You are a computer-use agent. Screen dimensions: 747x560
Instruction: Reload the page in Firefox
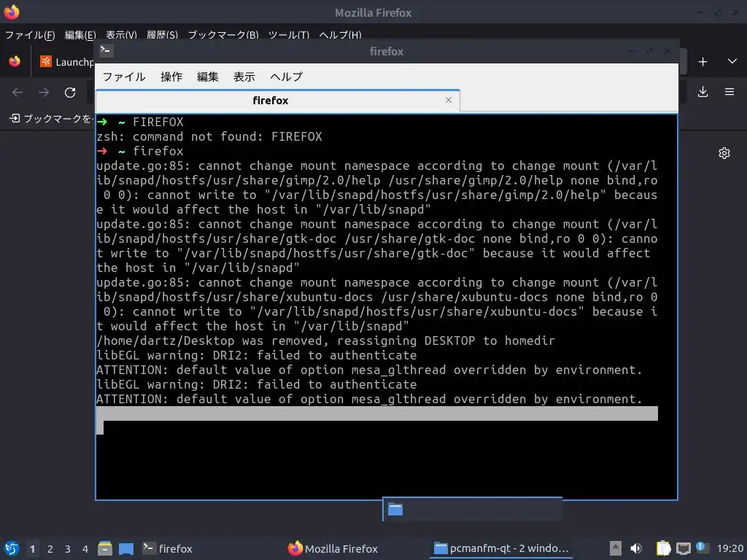point(70,93)
